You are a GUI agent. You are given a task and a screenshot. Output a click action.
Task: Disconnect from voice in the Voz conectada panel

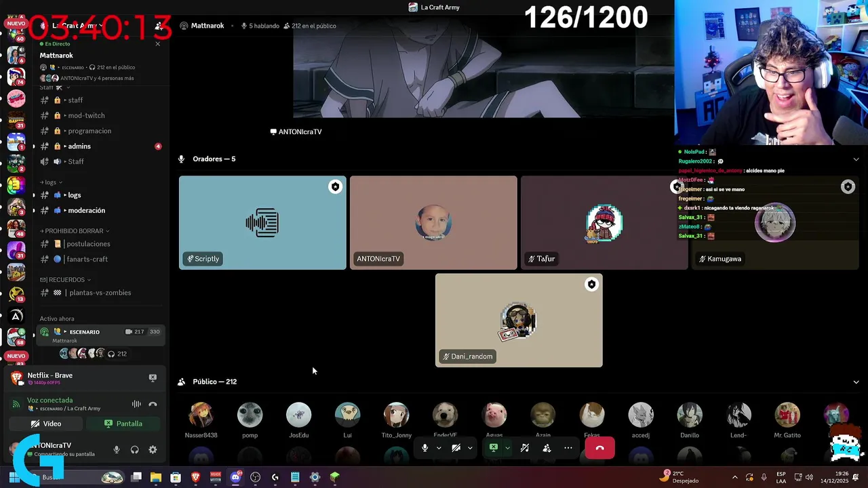click(153, 404)
